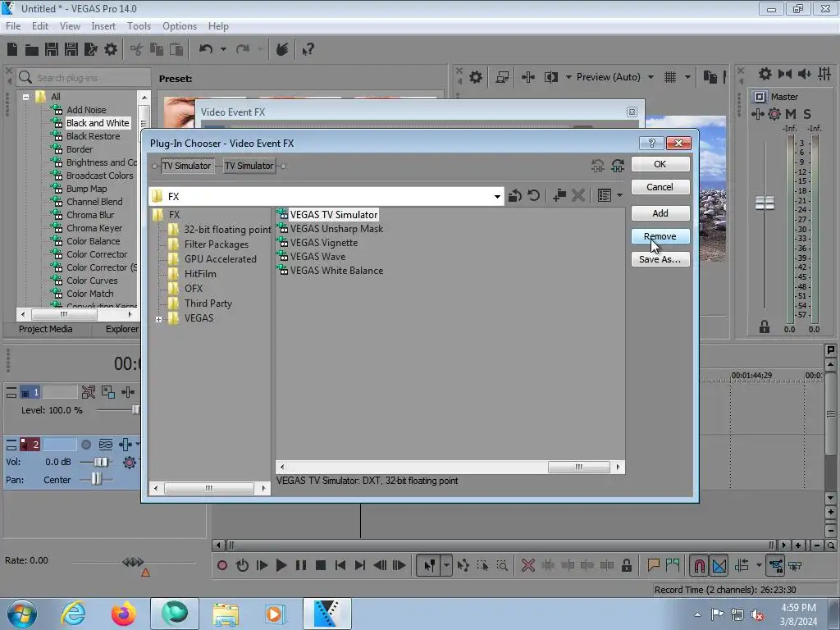840x630 pixels.
Task: Click the Master bus volume fader
Action: coord(765,203)
